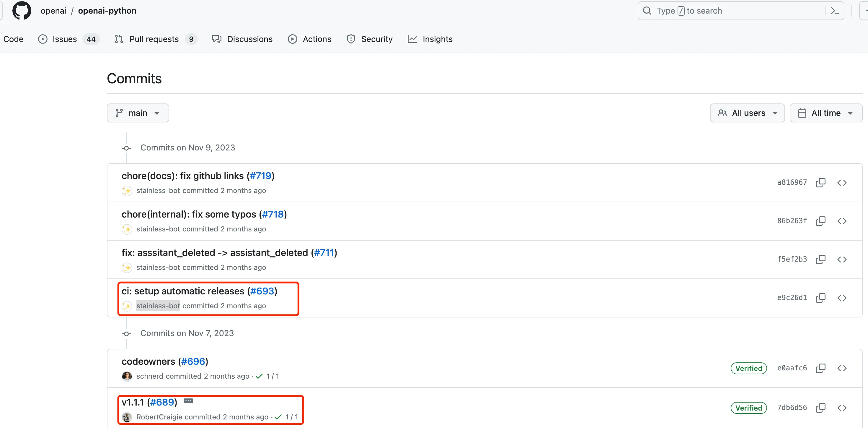Viewport: 868px width, 428px height.
Task: Expand v1.1.1 commit message ellipsis
Action: (188, 401)
